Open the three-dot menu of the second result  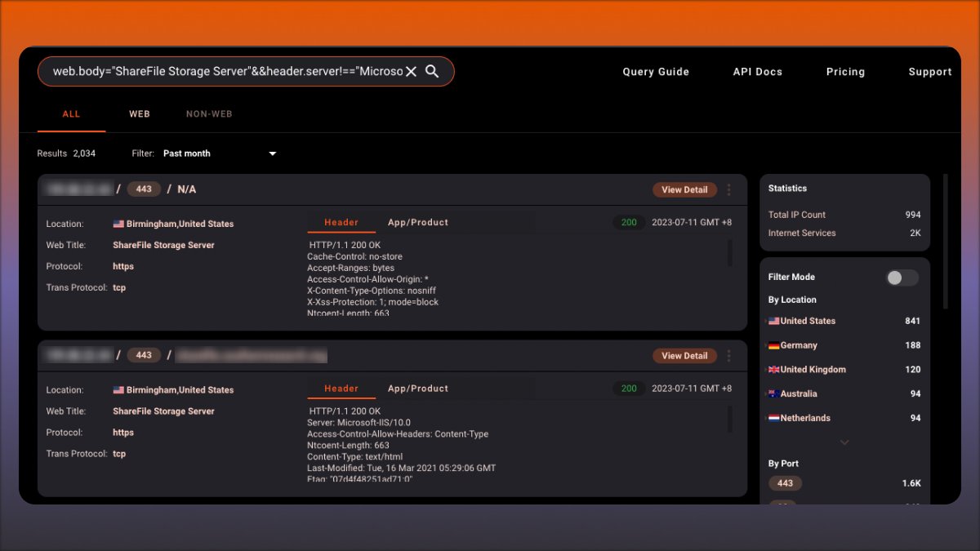[729, 356]
